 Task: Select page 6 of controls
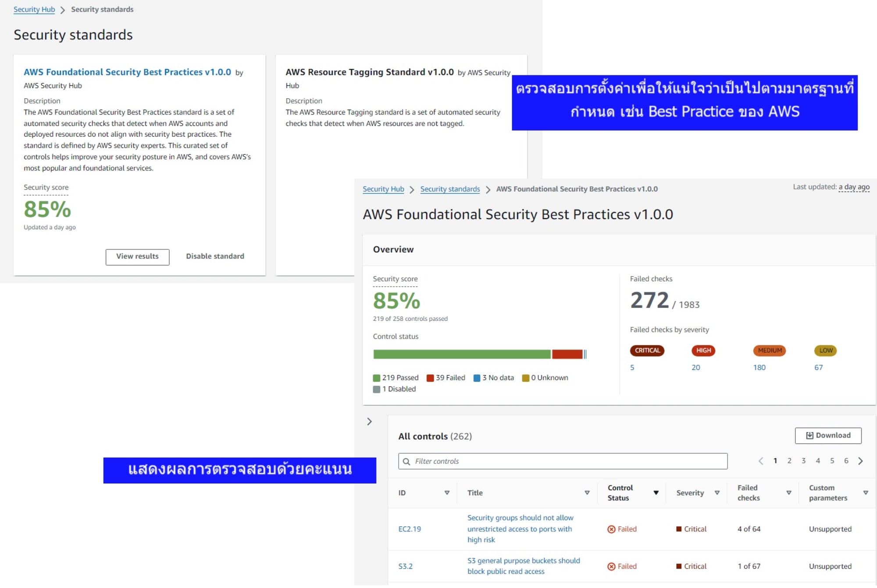pos(846,461)
